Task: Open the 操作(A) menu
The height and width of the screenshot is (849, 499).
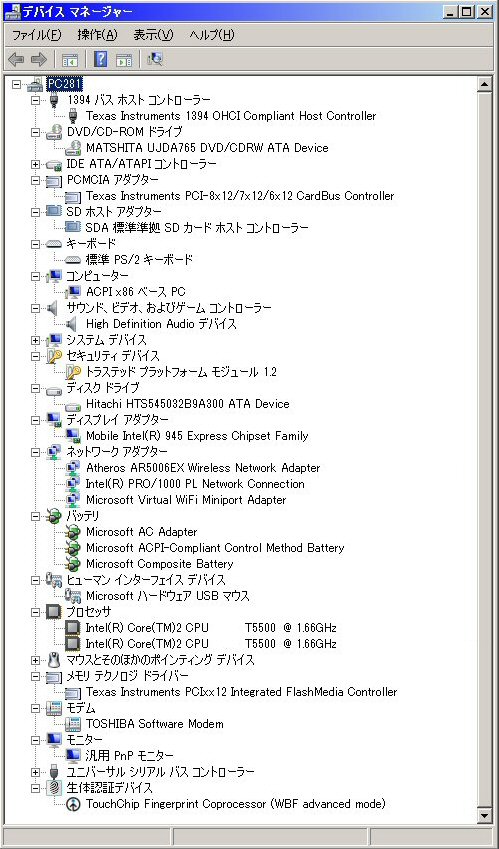Action: pos(97,35)
